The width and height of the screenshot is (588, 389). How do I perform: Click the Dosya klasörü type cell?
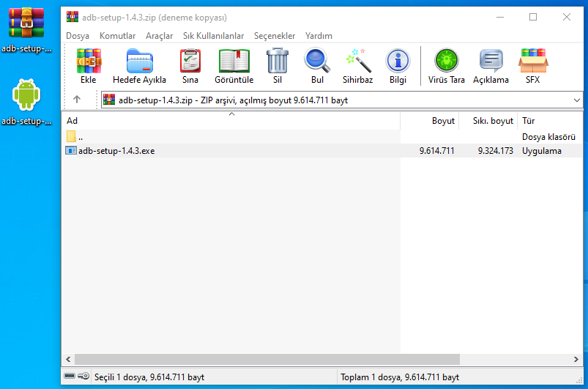[x=548, y=137]
